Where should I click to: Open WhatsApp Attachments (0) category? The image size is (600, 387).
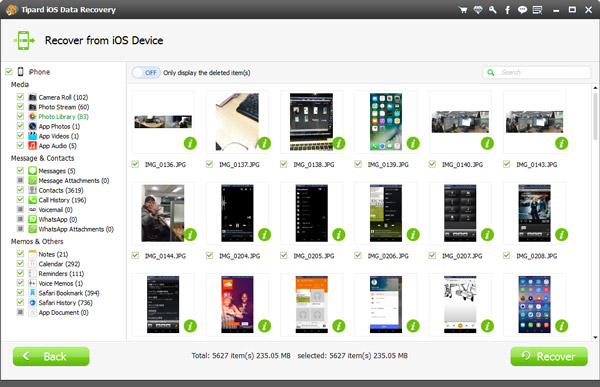click(76, 229)
